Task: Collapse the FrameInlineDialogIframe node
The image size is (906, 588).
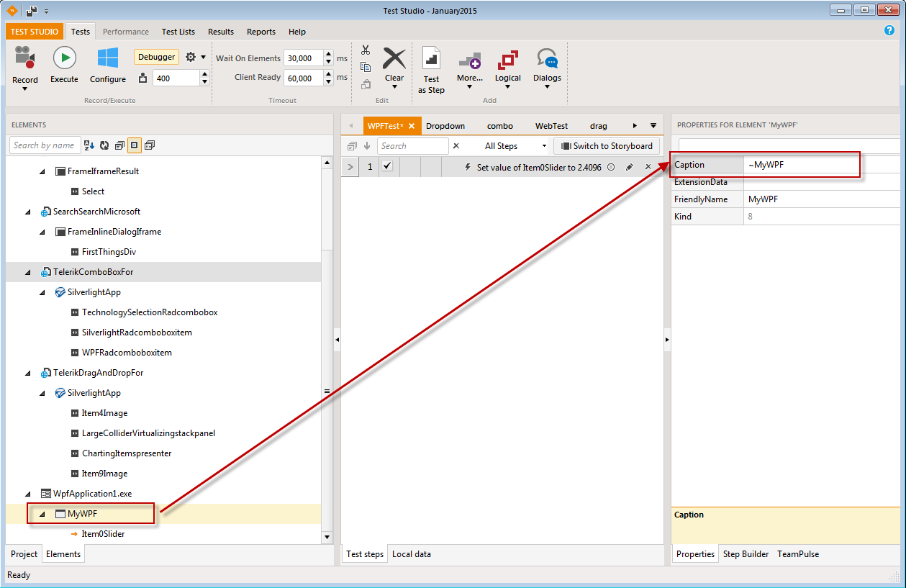Action: tap(42, 232)
